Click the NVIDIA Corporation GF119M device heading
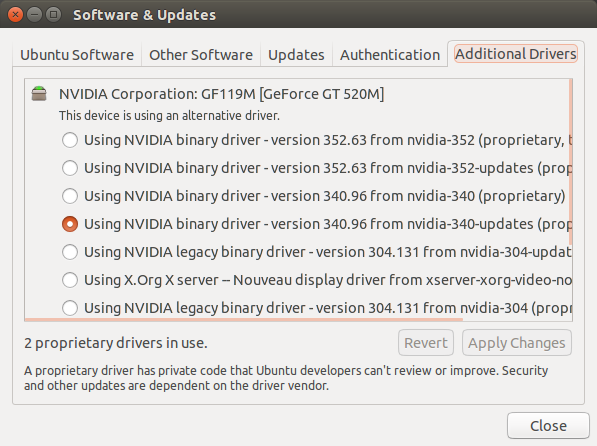 pos(222,94)
